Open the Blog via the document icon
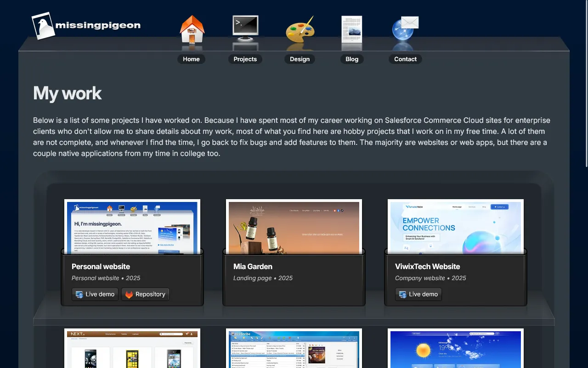This screenshot has height=368, width=588. coord(352,29)
